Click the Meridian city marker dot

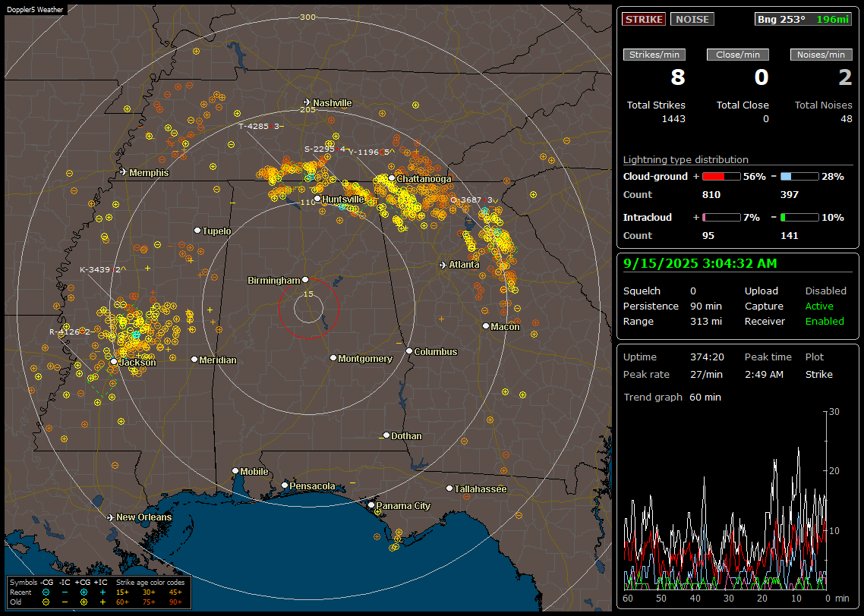[194, 360]
